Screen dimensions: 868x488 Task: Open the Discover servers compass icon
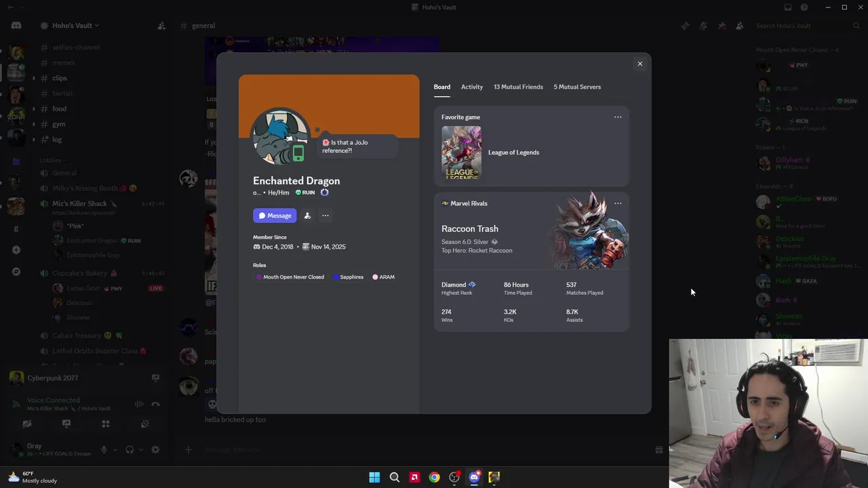coord(16,272)
